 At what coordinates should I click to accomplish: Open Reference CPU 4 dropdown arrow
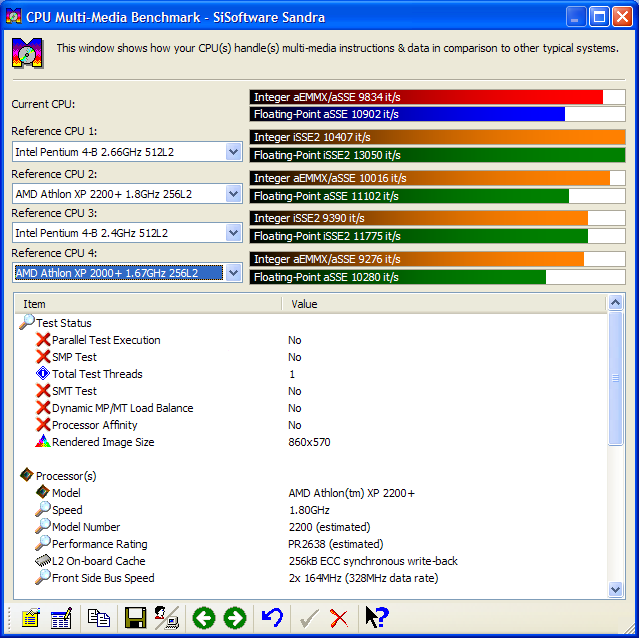click(234, 273)
